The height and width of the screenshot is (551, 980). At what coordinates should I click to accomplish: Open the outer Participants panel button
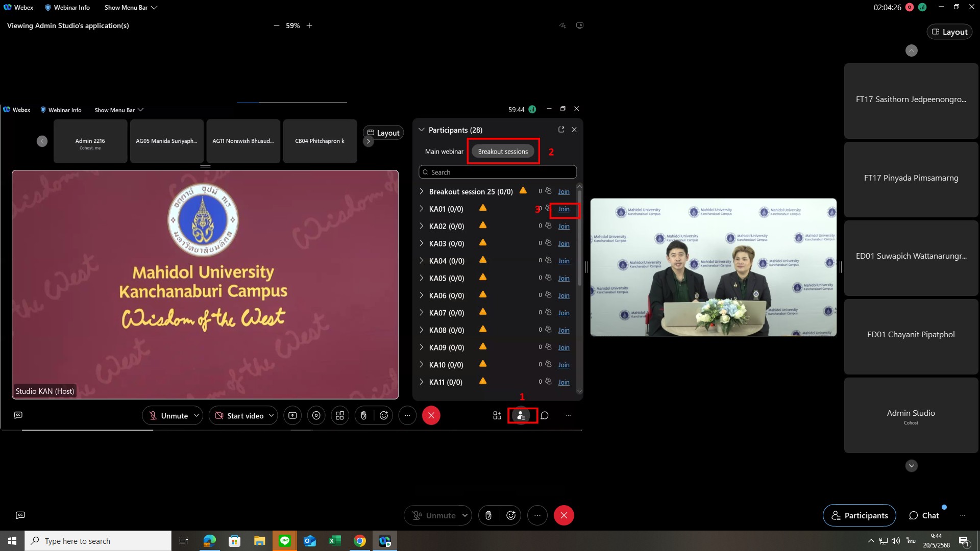tap(860, 515)
